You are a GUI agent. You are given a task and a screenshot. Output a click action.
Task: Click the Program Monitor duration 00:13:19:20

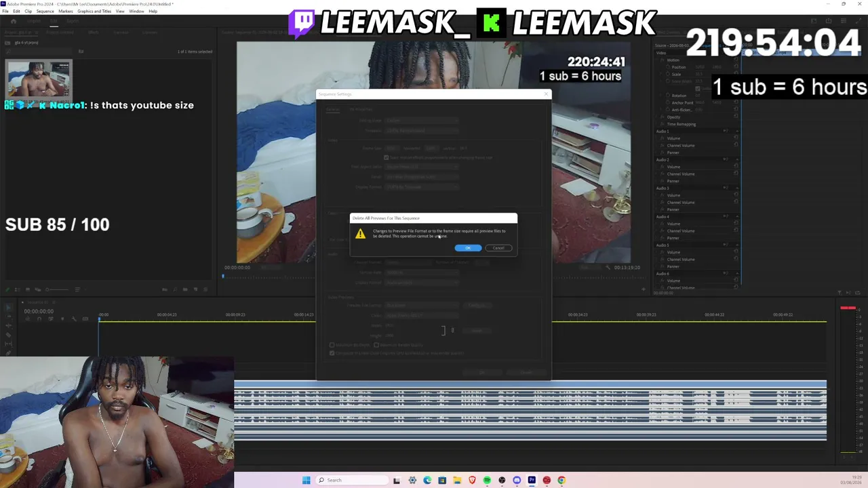point(627,268)
